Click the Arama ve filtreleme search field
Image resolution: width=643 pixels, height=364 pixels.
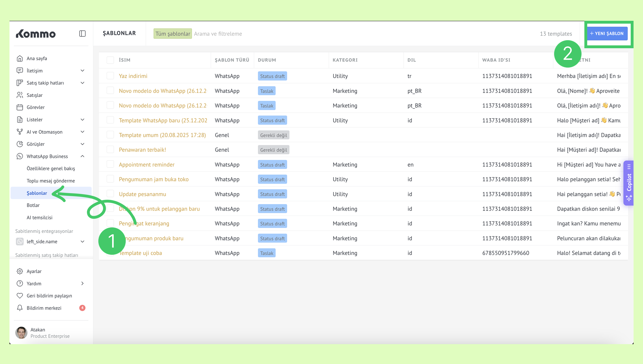(x=218, y=34)
